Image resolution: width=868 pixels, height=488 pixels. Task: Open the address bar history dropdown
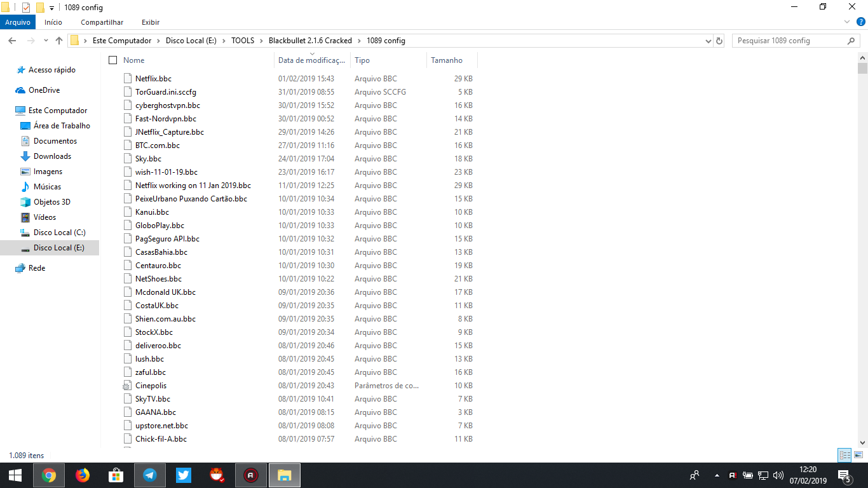pos(709,41)
